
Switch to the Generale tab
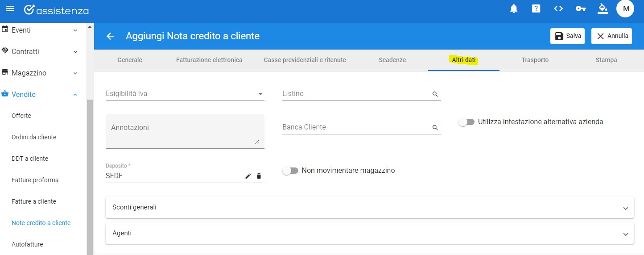tap(130, 60)
